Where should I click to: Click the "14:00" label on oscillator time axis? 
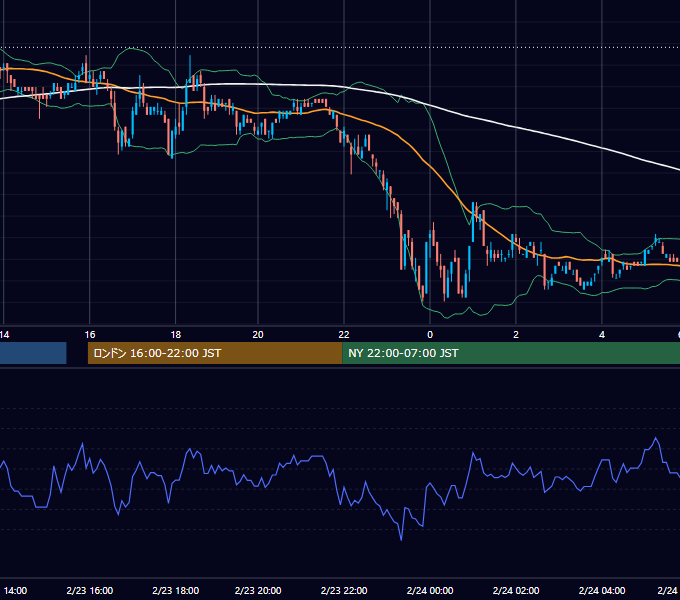pos(15,590)
